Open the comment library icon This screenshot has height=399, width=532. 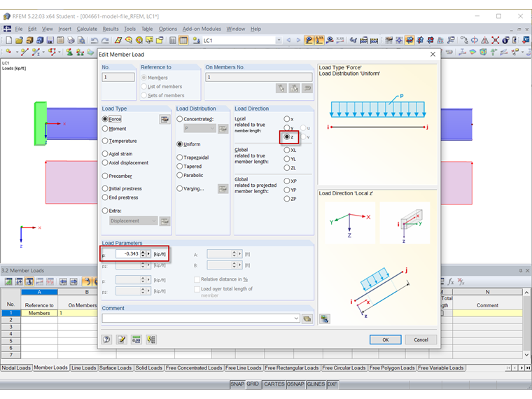click(x=307, y=318)
